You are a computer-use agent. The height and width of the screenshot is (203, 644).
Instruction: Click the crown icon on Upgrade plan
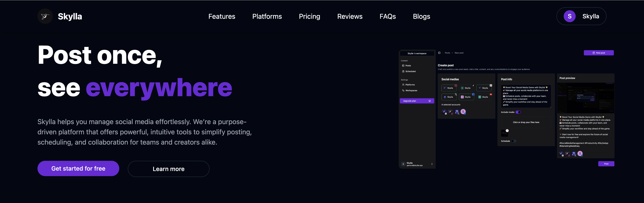pyautogui.click(x=430, y=101)
